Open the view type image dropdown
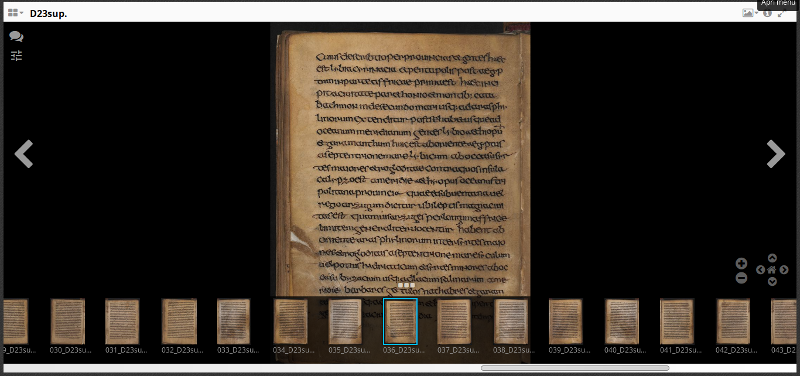 750,14
